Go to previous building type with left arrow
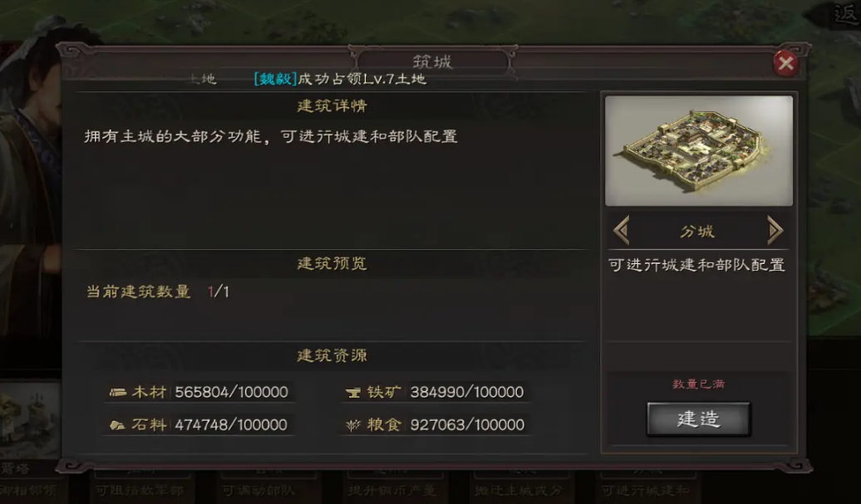Viewport: 861px width, 504px height. click(x=622, y=230)
